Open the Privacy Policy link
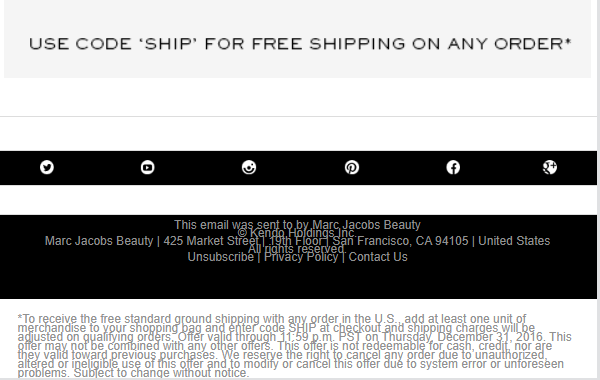Screen dimensions: 600x380 (x=301, y=257)
